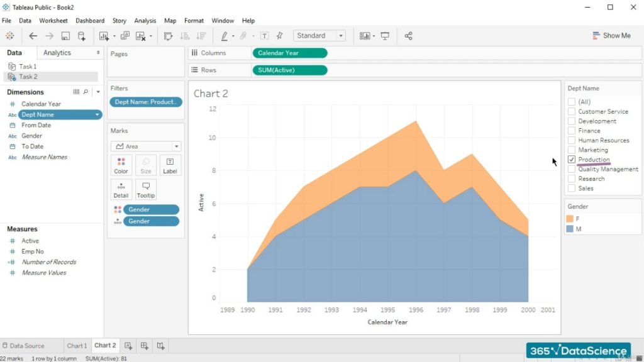The width and height of the screenshot is (644, 362).
Task: Open the Analysis menu
Action: click(x=145, y=21)
